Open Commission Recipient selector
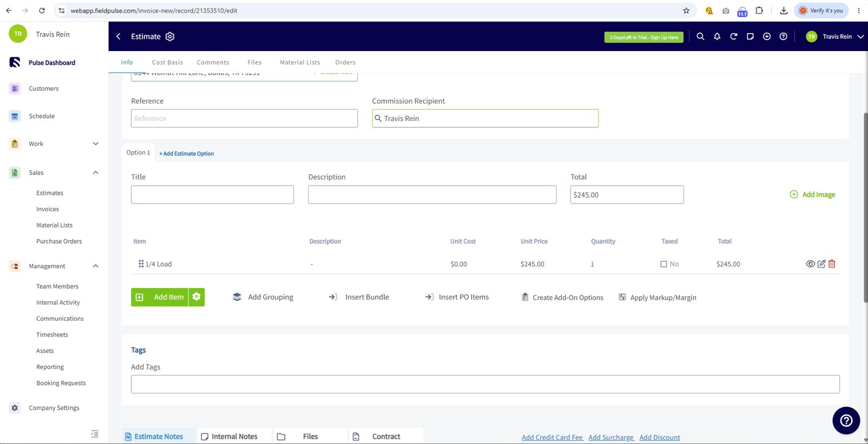This screenshot has width=868, height=444. tap(485, 118)
